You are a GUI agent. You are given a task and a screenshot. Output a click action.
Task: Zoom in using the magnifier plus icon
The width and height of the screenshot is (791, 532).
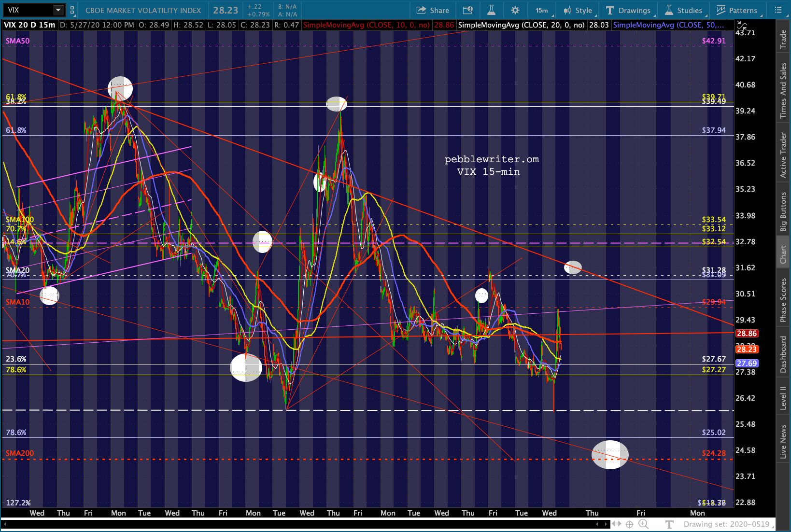tap(643, 524)
